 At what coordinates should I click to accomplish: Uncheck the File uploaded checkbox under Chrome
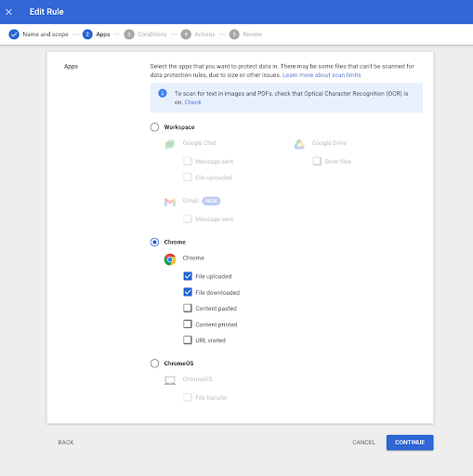pyautogui.click(x=188, y=276)
